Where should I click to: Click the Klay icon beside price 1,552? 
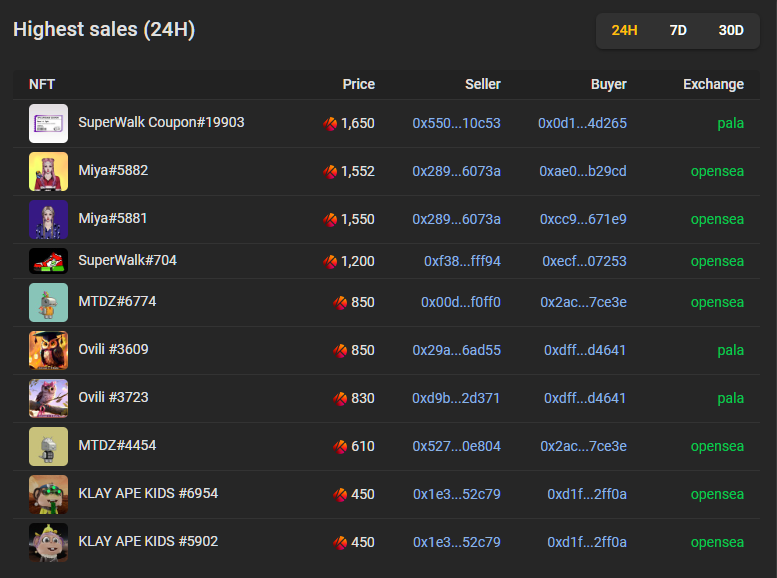[330, 172]
